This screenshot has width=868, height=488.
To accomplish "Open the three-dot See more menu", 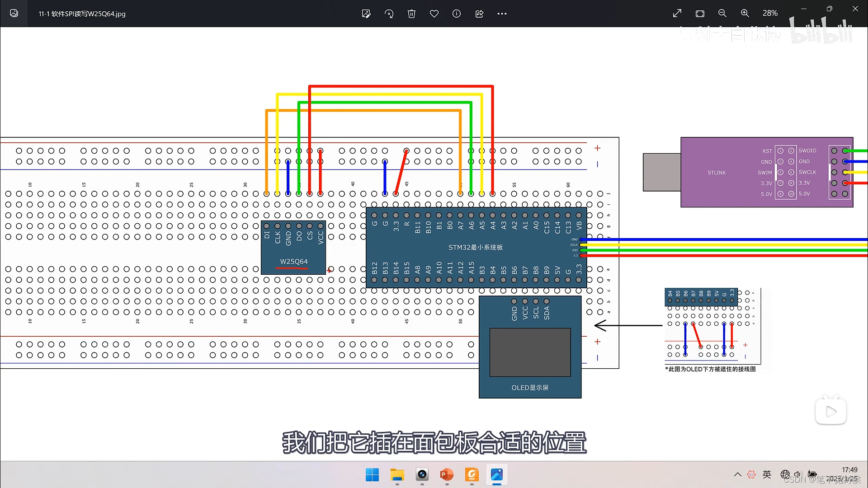I will click(502, 14).
